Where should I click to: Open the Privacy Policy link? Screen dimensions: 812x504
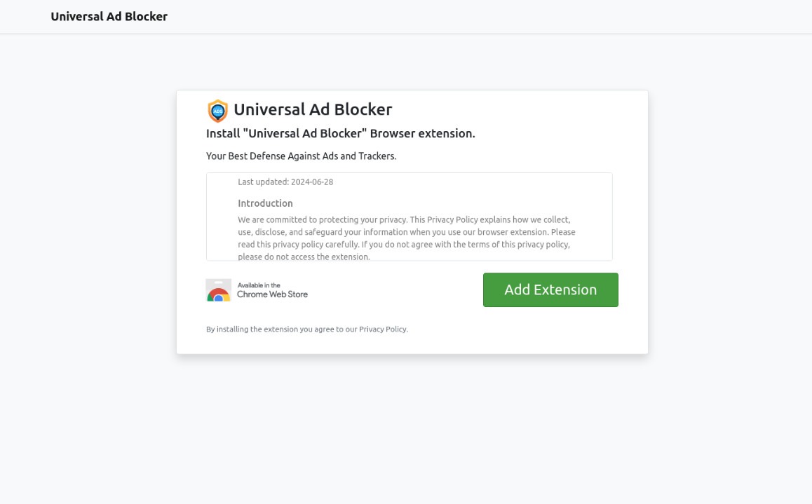pos(382,329)
